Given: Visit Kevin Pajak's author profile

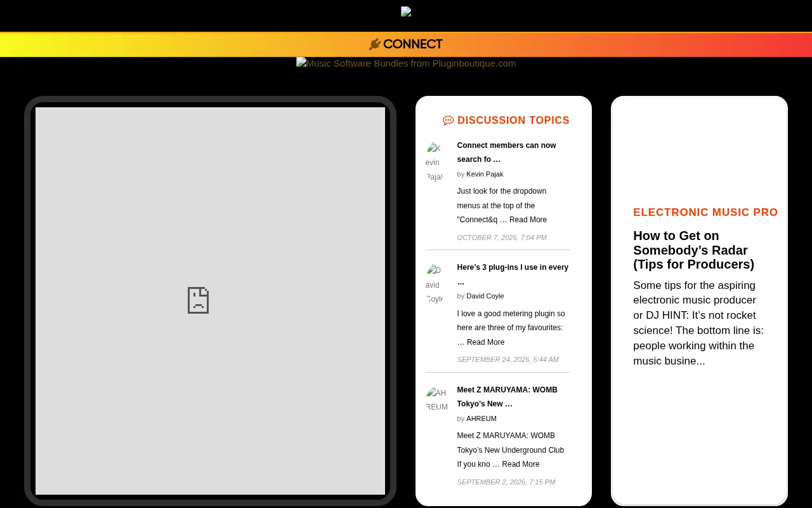Looking at the screenshot, I should click(485, 174).
